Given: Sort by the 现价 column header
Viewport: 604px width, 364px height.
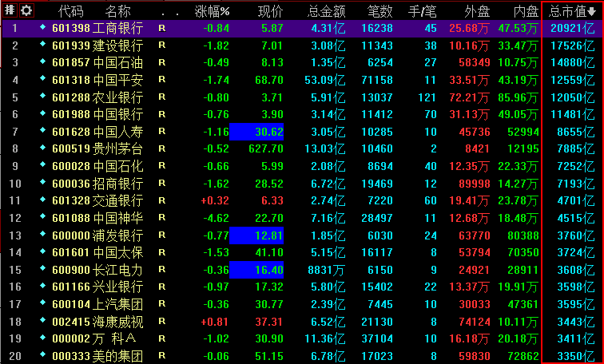Looking at the screenshot, I should [x=270, y=11].
